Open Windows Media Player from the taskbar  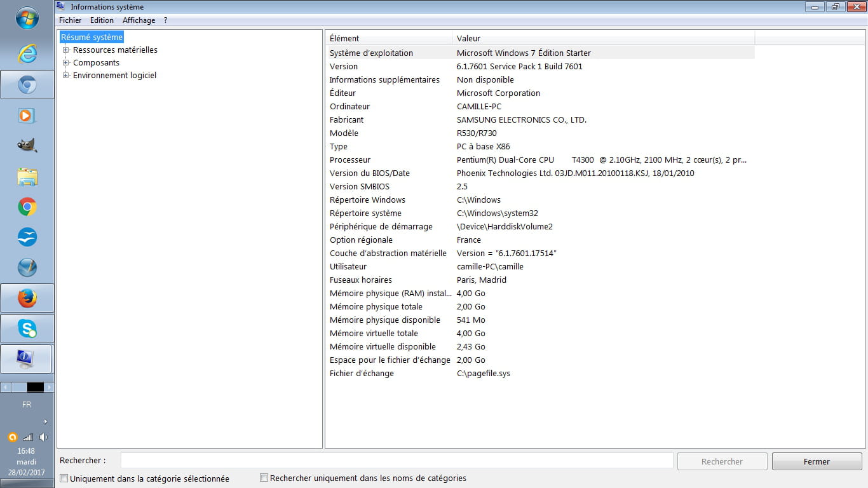tap(27, 115)
